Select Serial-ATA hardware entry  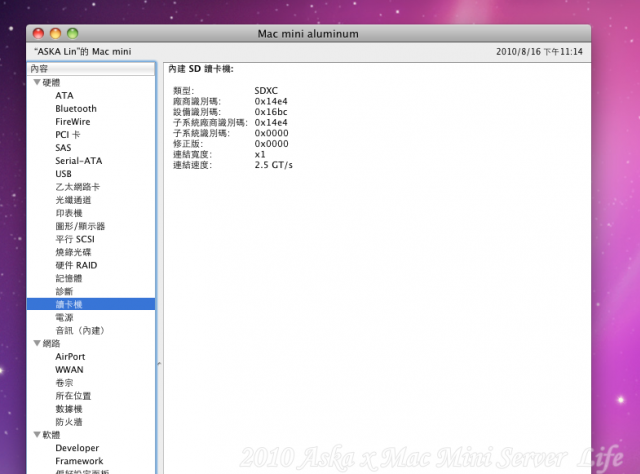tap(78, 161)
